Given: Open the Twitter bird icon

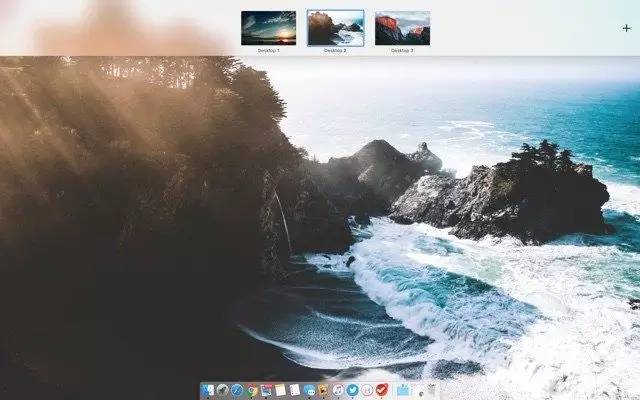Looking at the screenshot, I should (x=353, y=390).
